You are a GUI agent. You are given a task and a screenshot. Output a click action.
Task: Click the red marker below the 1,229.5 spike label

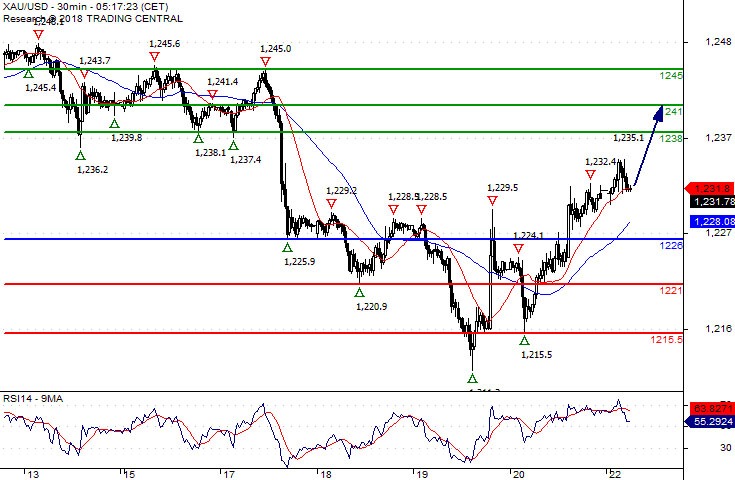pyautogui.click(x=492, y=201)
